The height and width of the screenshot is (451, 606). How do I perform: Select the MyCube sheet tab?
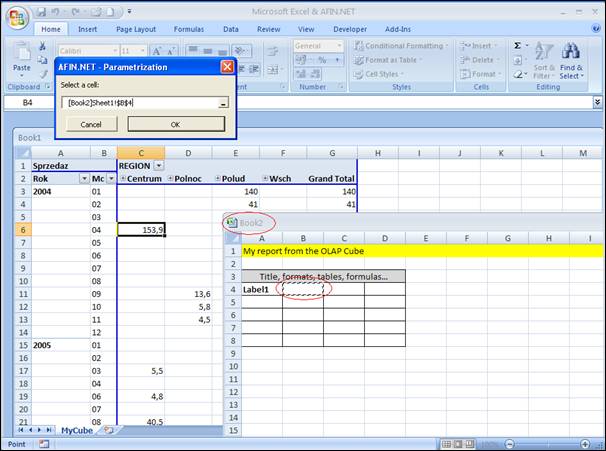77,430
